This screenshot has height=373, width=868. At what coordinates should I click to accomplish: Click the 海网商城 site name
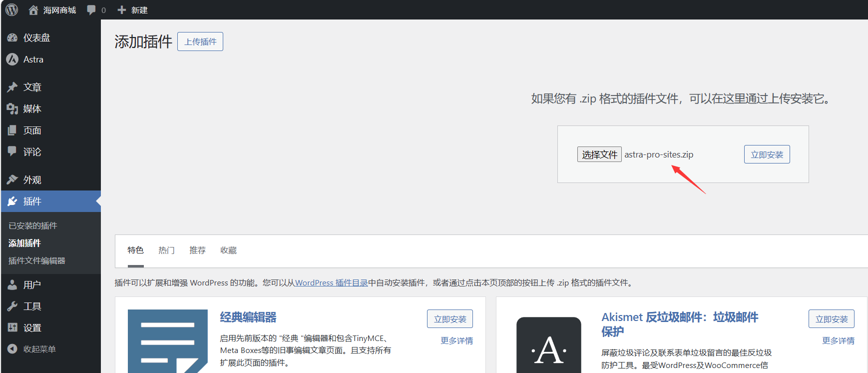tap(59, 10)
